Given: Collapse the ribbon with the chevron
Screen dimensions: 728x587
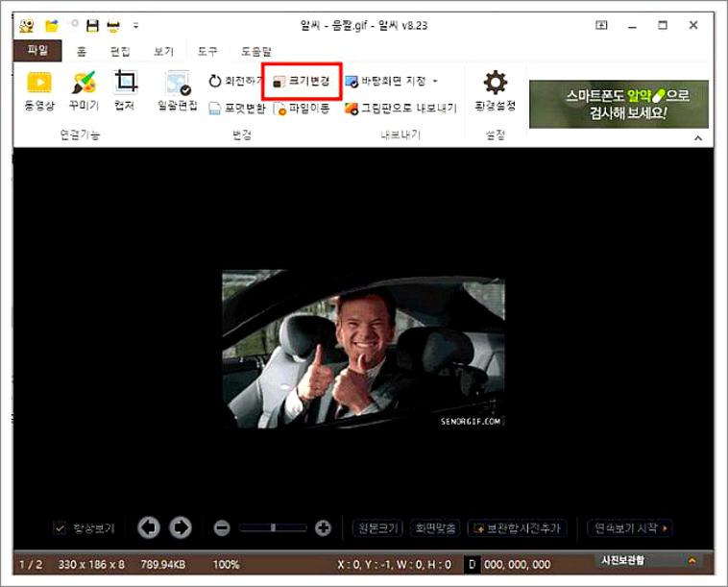Looking at the screenshot, I should click(698, 138).
